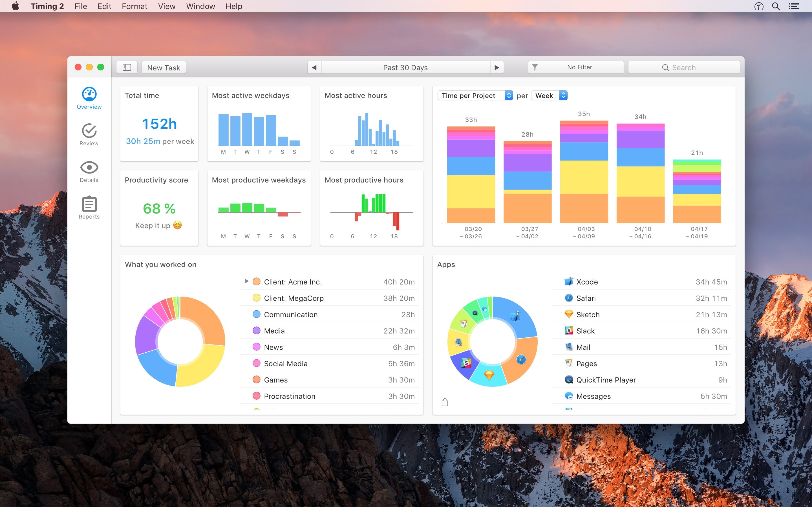Open the Week interval dropdown
812x507 pixels.
point(550,95)
